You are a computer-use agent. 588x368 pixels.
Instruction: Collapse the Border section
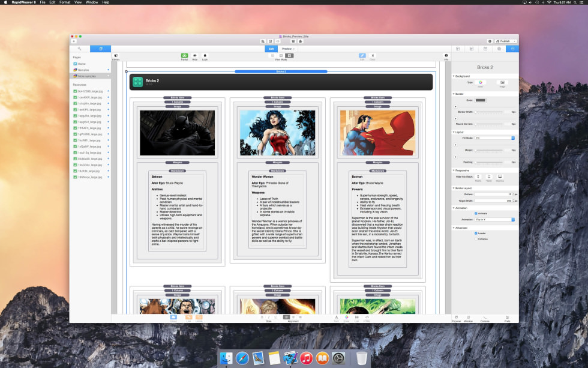(x=454, y=94)
